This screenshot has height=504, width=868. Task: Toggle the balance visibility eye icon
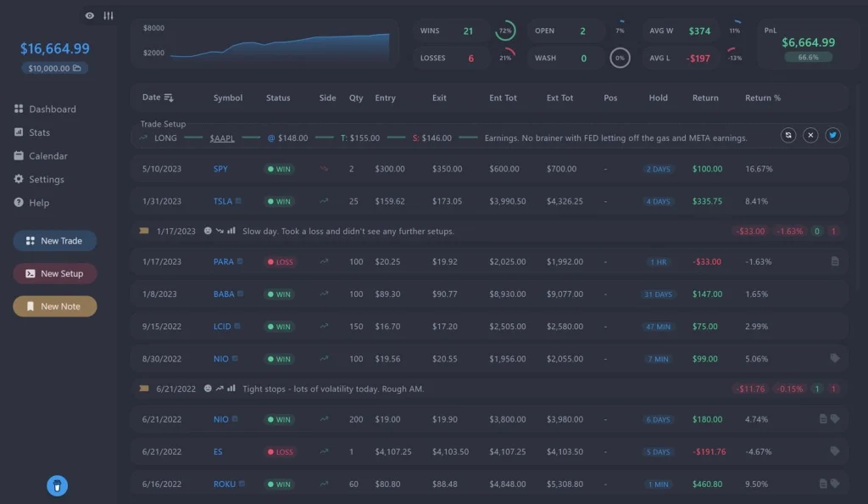tap(89, 15)
